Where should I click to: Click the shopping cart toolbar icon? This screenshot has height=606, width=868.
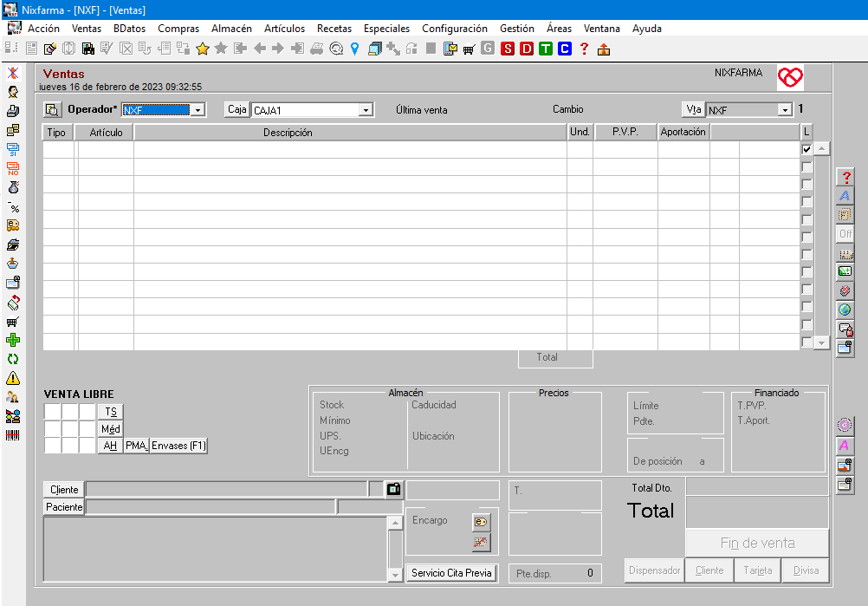pyautogui.click(x=469, y=49)
